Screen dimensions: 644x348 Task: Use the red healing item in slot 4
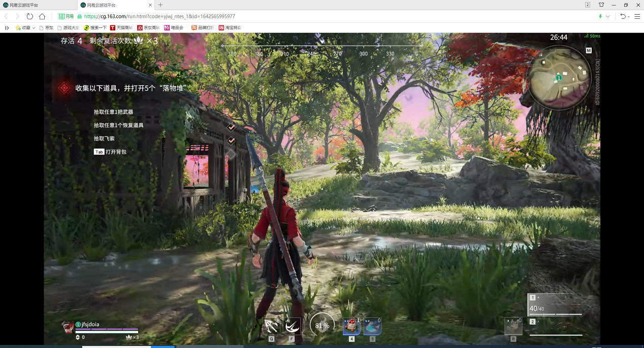tap(351, 326)
